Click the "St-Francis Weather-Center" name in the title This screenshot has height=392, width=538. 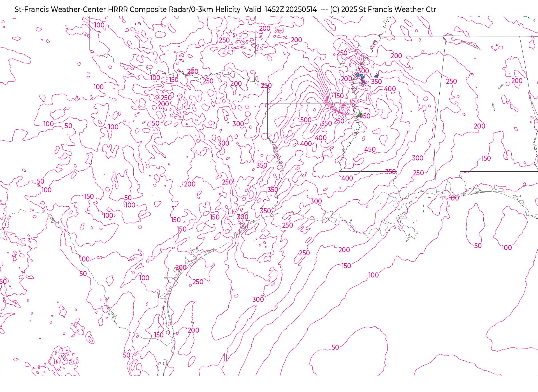(60, 10)
